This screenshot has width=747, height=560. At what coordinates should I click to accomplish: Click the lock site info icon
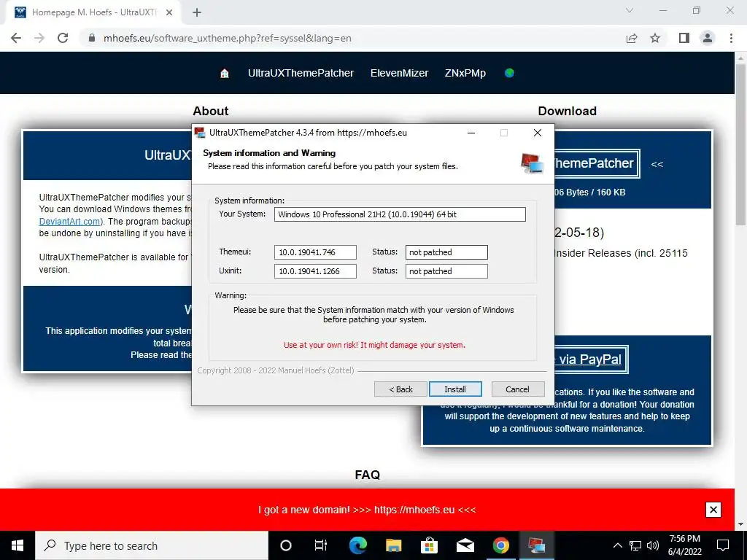(x=92, y=38)
